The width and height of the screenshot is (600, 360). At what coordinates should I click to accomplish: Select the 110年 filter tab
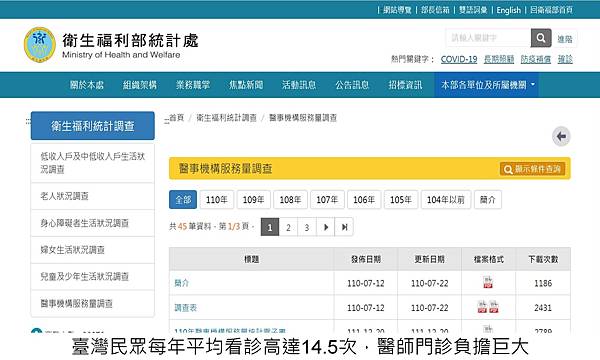click(217, 200)
